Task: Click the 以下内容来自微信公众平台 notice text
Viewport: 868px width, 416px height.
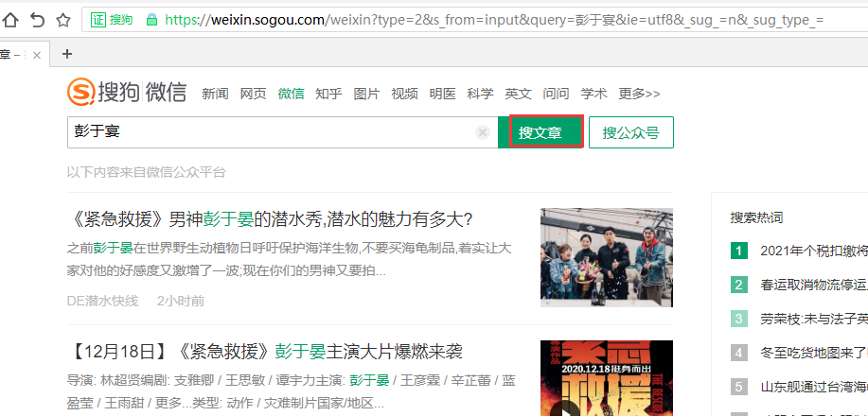Action: (x=147, y=172)
